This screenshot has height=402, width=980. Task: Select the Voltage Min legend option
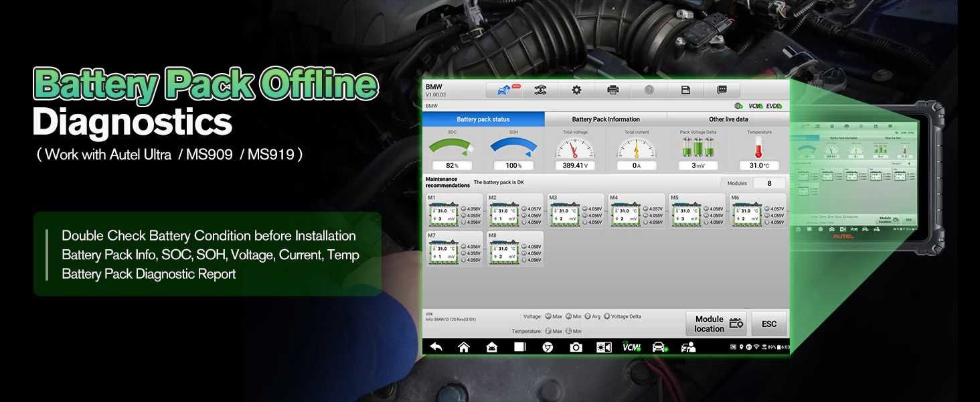pyautogui.click(x=573, y=316)
